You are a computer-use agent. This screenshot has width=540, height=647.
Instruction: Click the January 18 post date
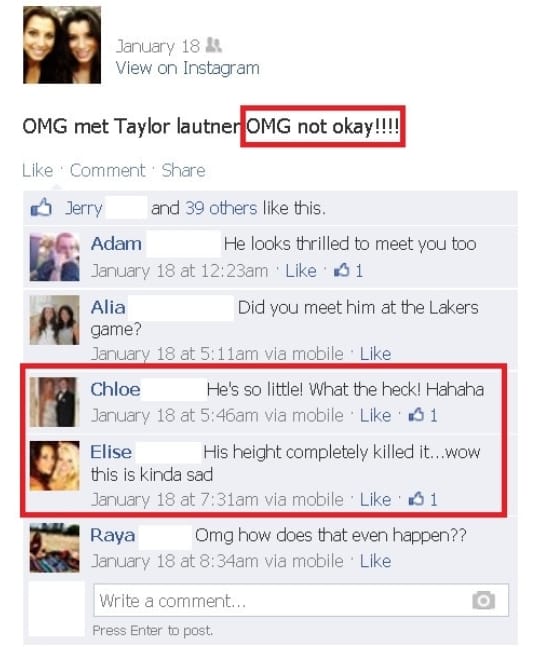pyautogui.click(x=158, y=46)
